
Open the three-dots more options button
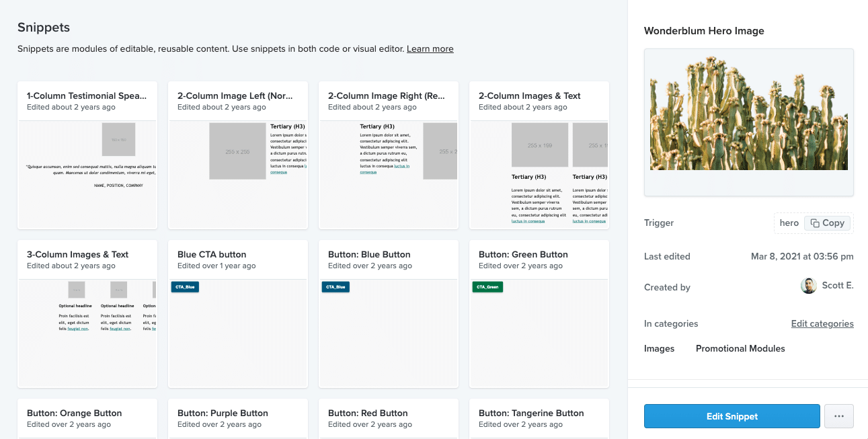pyautogui.click(x=838, y=416)
